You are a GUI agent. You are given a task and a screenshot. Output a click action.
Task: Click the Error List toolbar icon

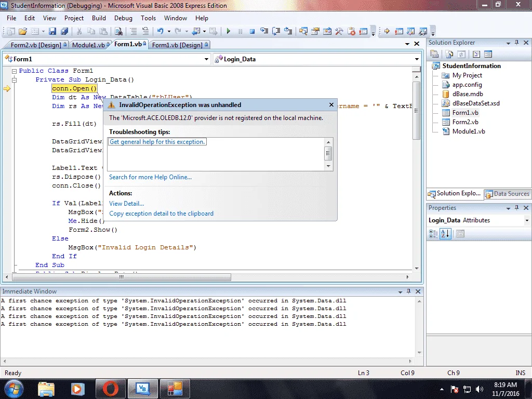[351, 32]
